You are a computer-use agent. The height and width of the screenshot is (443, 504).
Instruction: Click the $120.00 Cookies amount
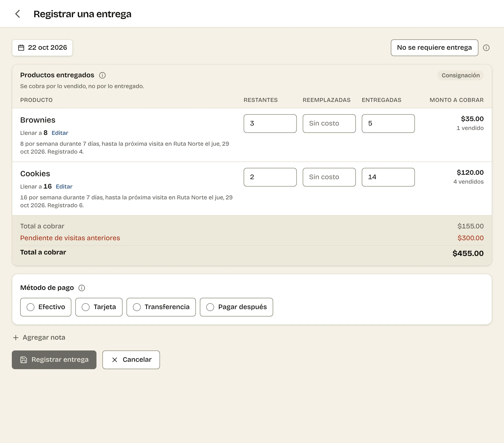[x=470, y=173]
